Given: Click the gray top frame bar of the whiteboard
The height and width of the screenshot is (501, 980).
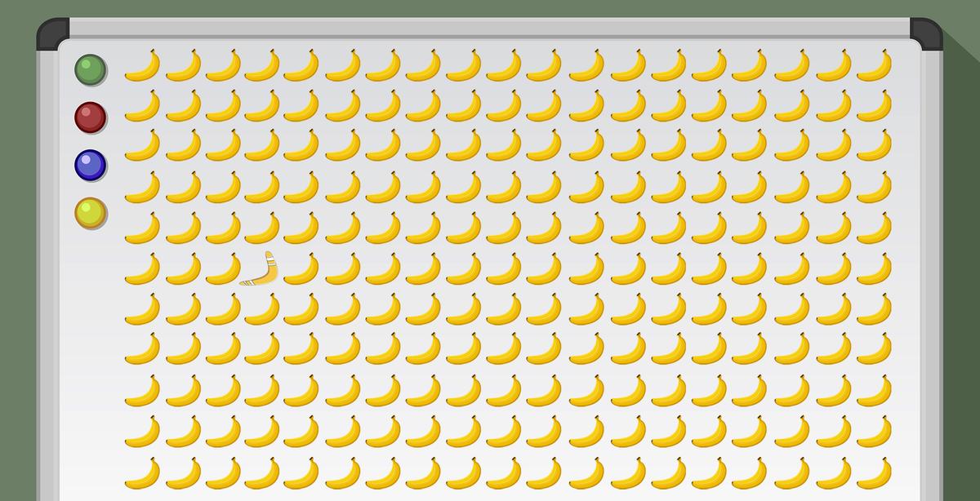Looking at the screenshot, I should [x=490, y=28].
